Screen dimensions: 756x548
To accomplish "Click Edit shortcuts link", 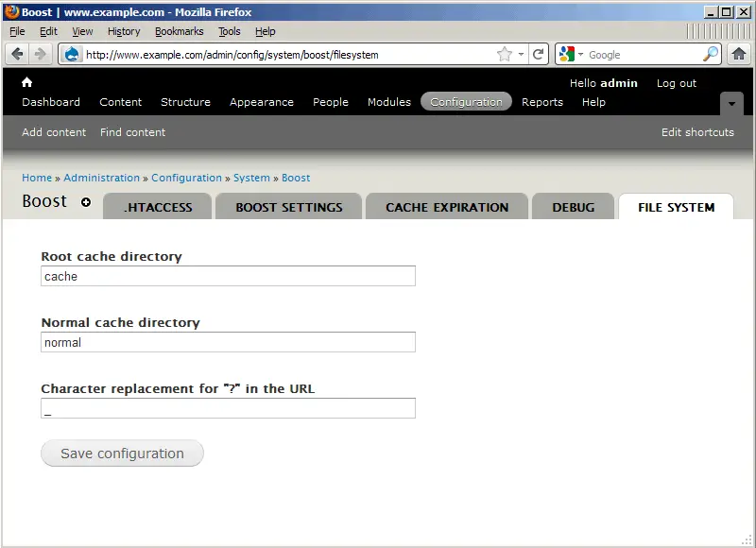I will (697, 132).
